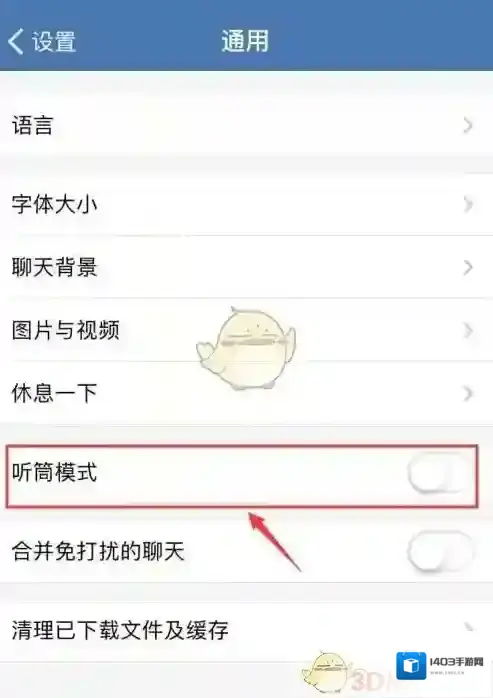Click chevron beside 休息一下

(x=467, y=394)
